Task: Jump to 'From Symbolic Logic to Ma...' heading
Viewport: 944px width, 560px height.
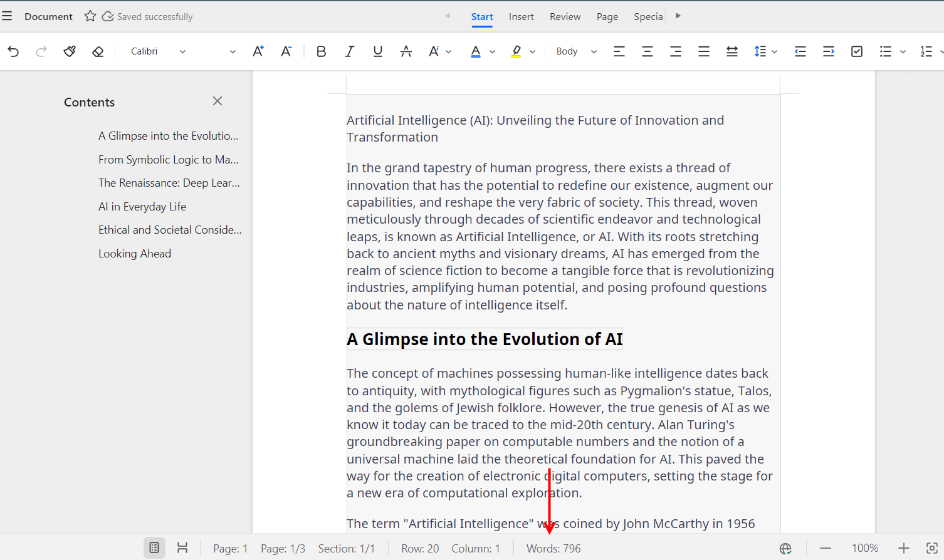Action: [x=169, y=160]
